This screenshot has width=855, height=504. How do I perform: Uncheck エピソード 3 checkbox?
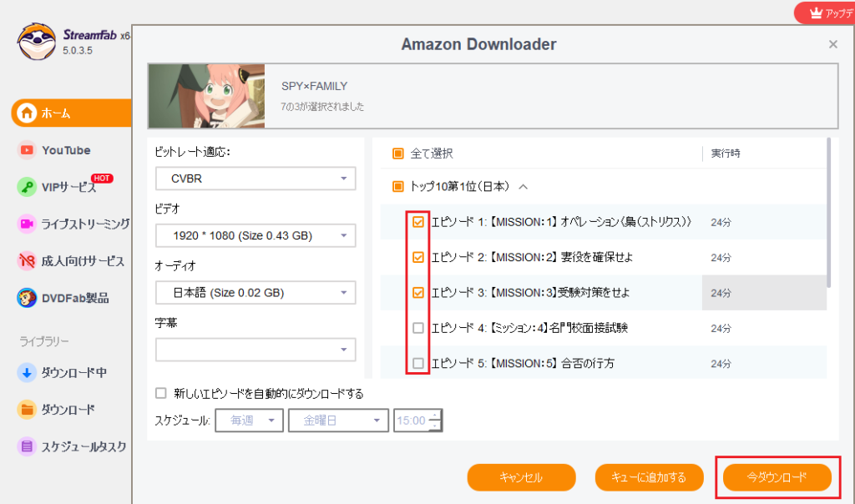click(x=418, y=293)
